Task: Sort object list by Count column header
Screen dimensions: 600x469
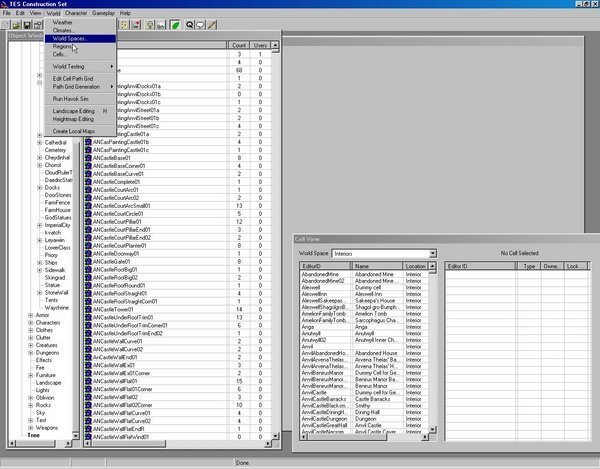Action: pos(239,45)
